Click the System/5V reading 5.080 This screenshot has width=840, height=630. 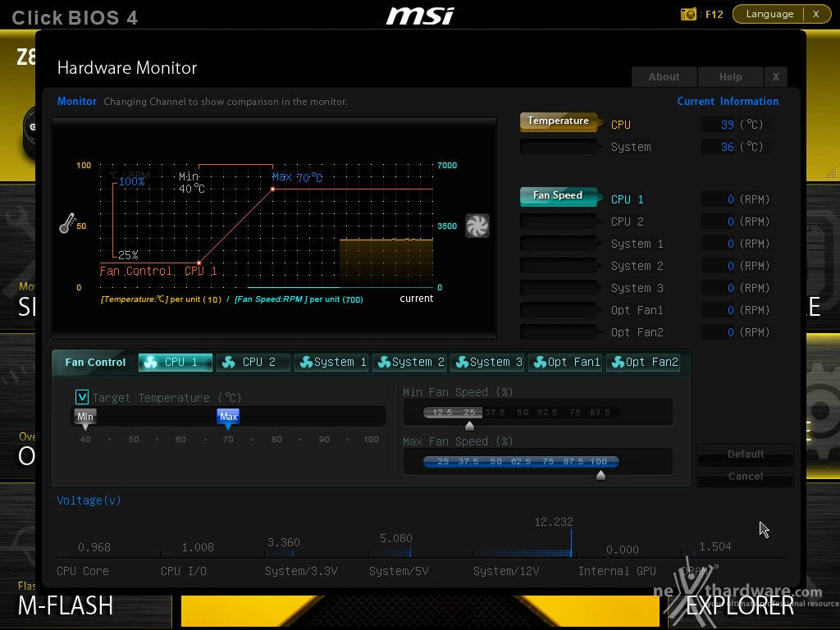[396, 538]
